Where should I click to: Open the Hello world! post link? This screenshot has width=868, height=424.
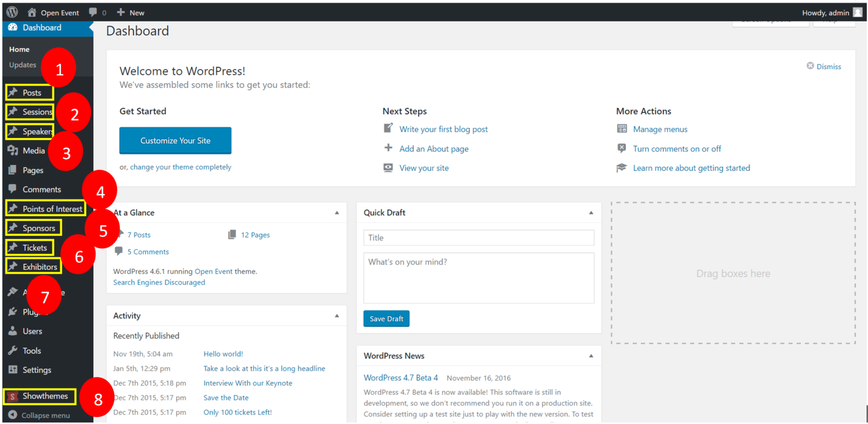(223, 354)
